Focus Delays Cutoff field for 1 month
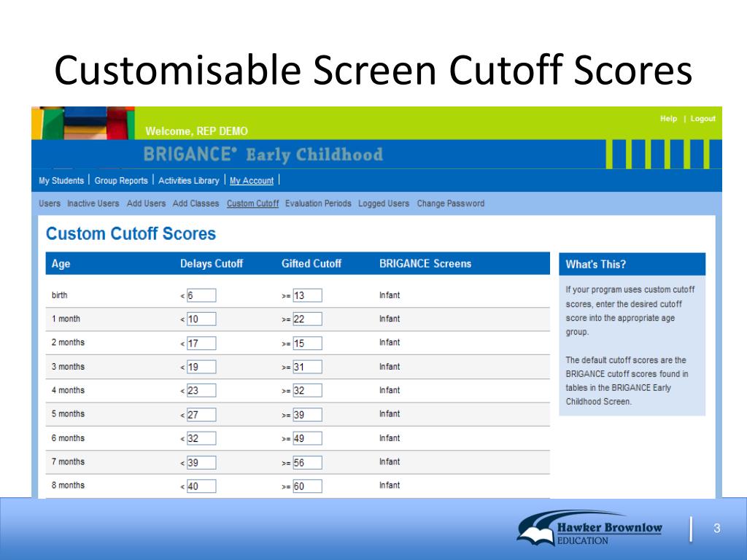The width and height of the screenshot is (747, 560). click(201, 319)
